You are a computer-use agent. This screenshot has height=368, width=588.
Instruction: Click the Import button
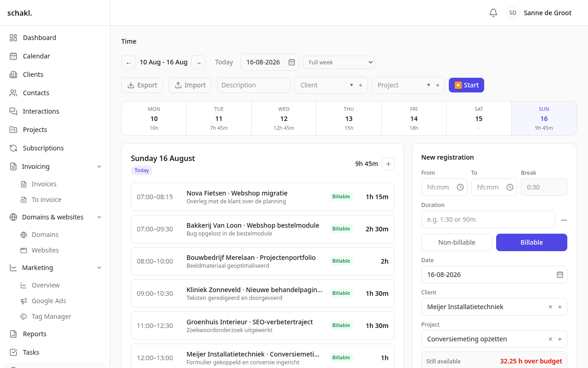(x=190, y=85)
